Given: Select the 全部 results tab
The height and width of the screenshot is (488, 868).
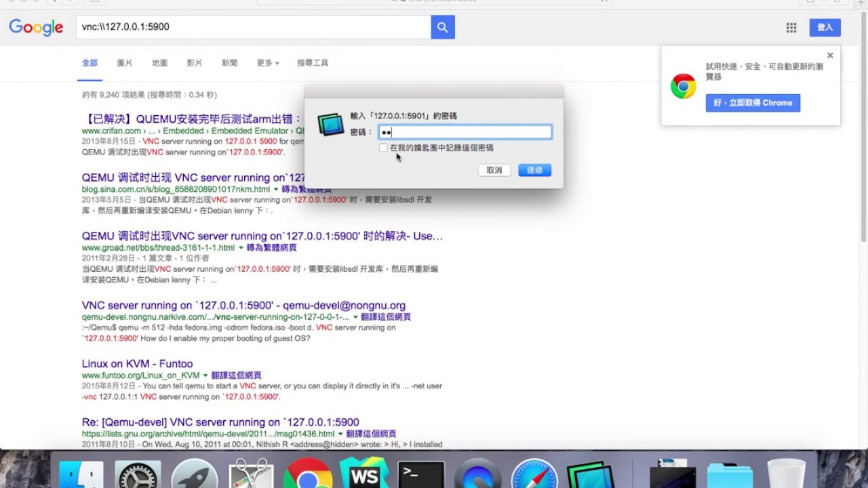Looking at the screenshot, I should [x=90, y=63].
